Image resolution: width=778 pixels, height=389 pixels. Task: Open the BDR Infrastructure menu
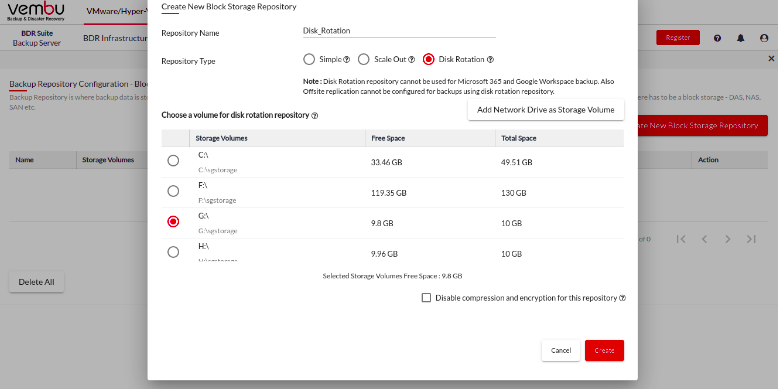(x=116, y=38)
